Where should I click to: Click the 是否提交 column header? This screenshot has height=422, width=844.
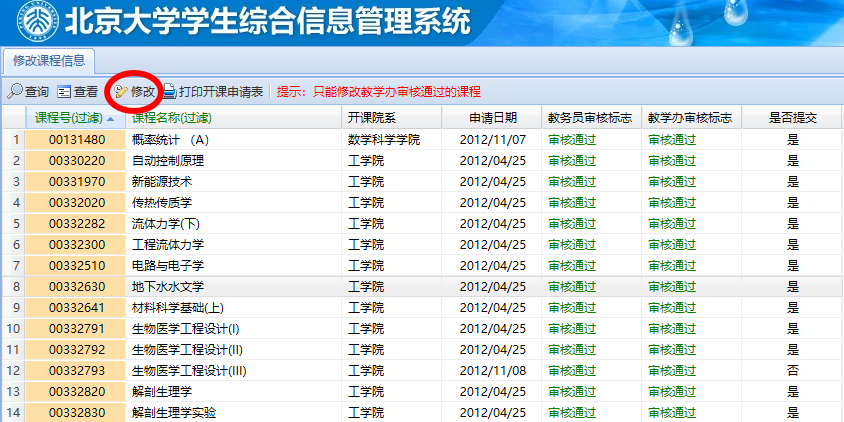pyautogui.click(x=792, y=118)
